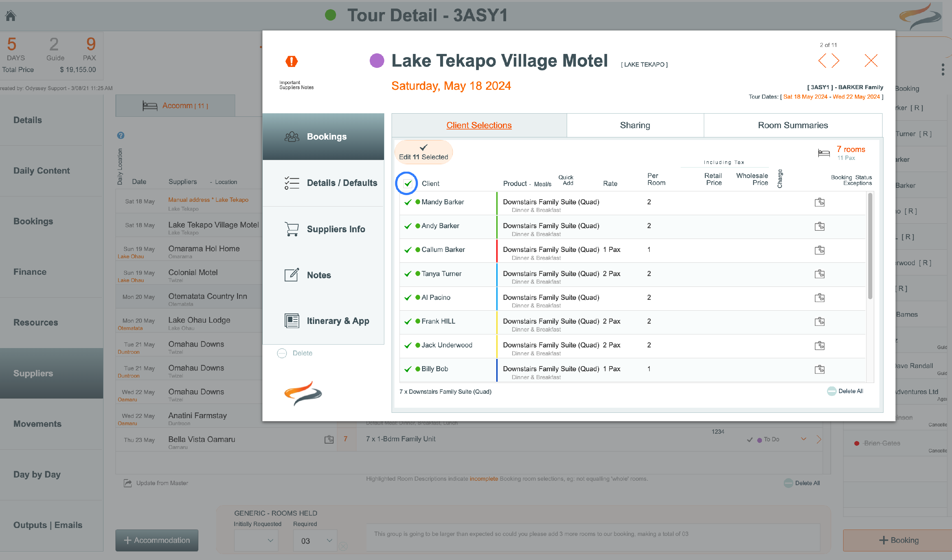Switch to the Sharing tab
Image resolution: width=952 pixels, height=560 pixels.
[635, 125]
